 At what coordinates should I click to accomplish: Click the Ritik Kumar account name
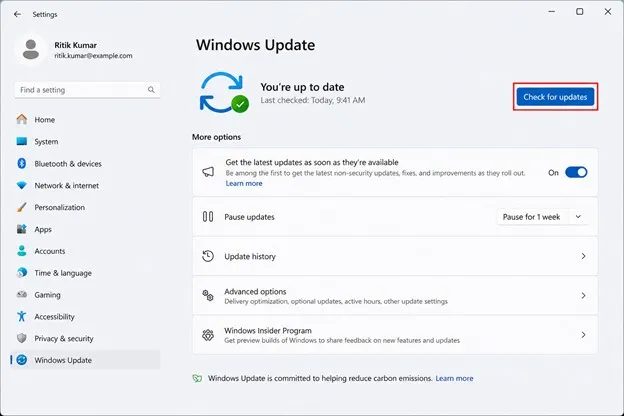tap(76, 45)
